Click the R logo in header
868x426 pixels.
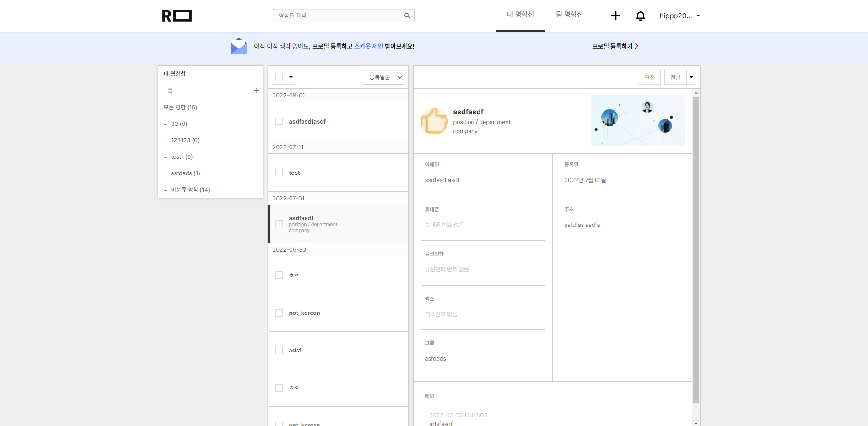(177, 16)
